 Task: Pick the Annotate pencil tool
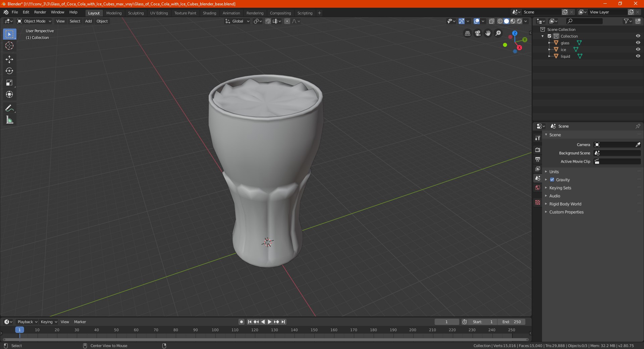(x=9, y=108)
